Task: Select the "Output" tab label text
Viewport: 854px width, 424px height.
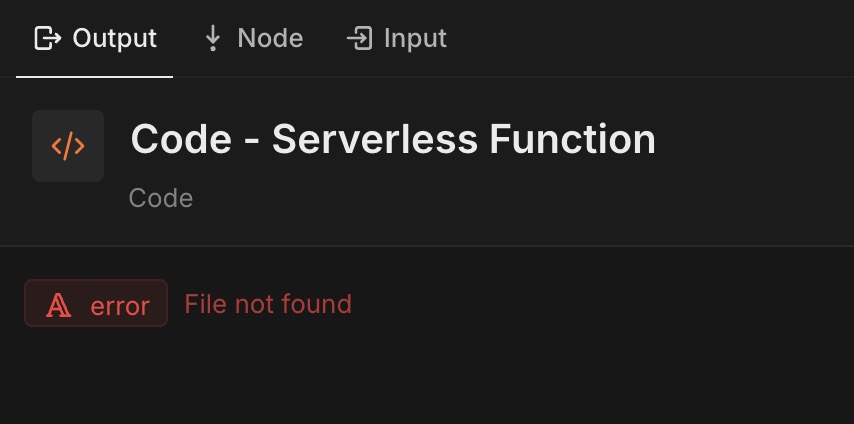Action: (114, 38)
